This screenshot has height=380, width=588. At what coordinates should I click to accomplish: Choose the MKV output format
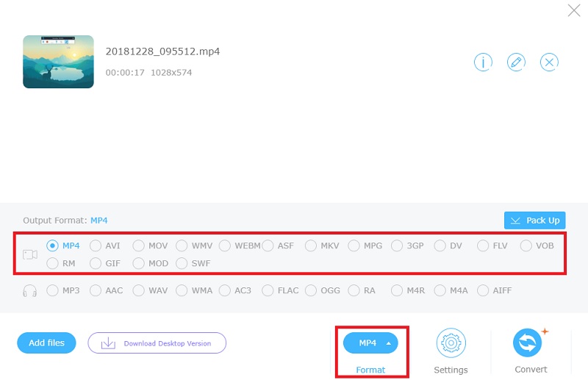click(311, 245)
